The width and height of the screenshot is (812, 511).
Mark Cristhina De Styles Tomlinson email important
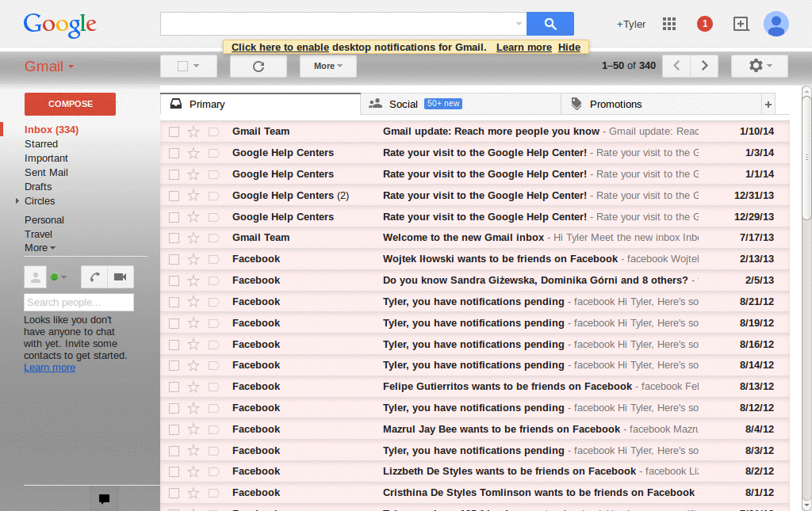click(x=213, y=494)
